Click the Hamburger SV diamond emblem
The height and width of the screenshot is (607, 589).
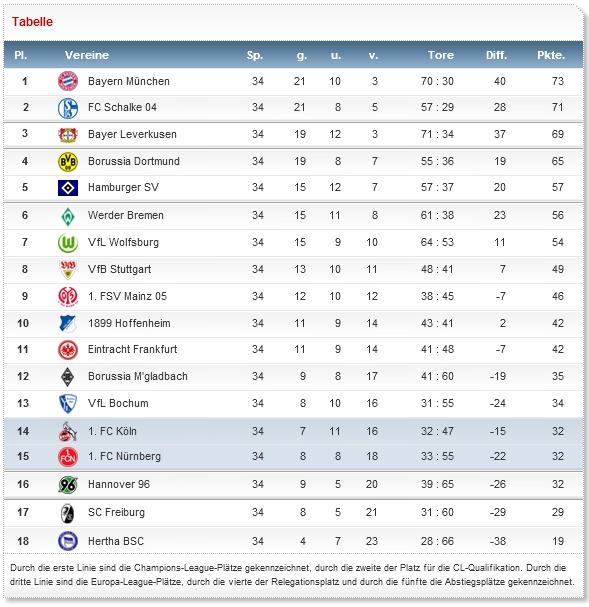point(68,188)
